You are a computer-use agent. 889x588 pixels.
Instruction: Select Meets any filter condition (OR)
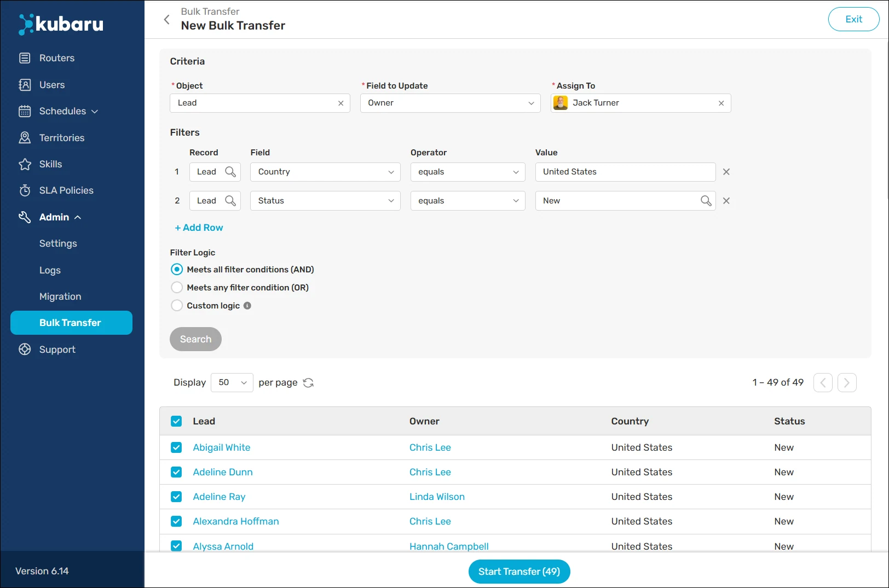[x=177, y=288]
